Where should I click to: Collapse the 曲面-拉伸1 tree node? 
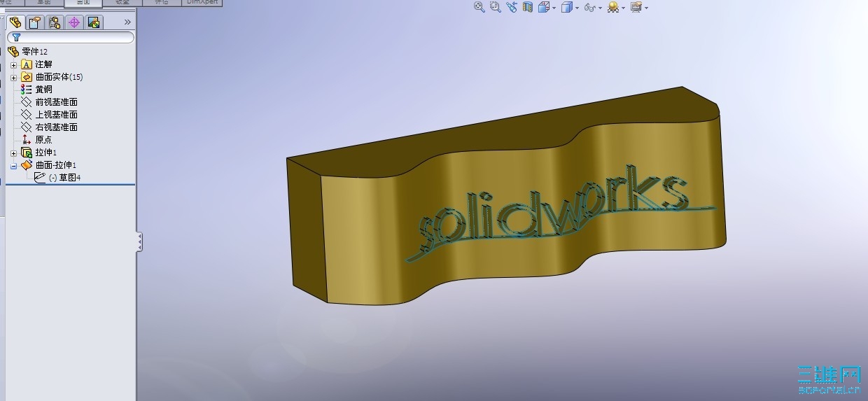[x=14, y=165]
